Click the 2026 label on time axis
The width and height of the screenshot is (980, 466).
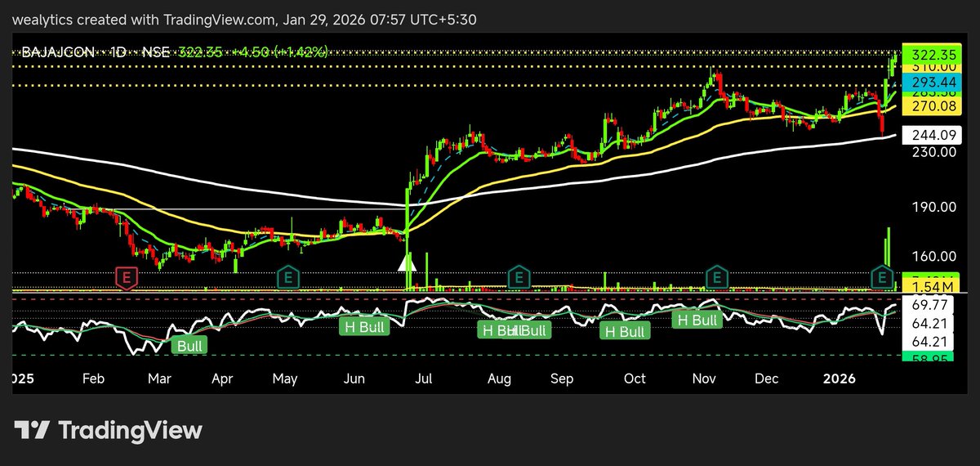pos(838,379)
